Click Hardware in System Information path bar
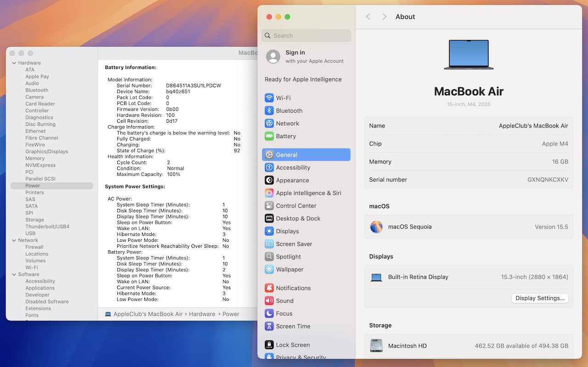The width and height of the screenshot is (588, 367). pos(202,314)
